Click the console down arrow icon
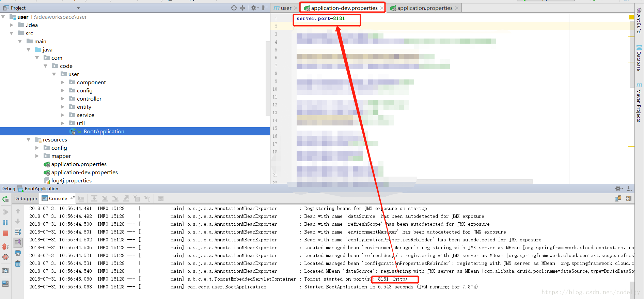This screenshot has width=644, height=299. [x=18, y=221]
